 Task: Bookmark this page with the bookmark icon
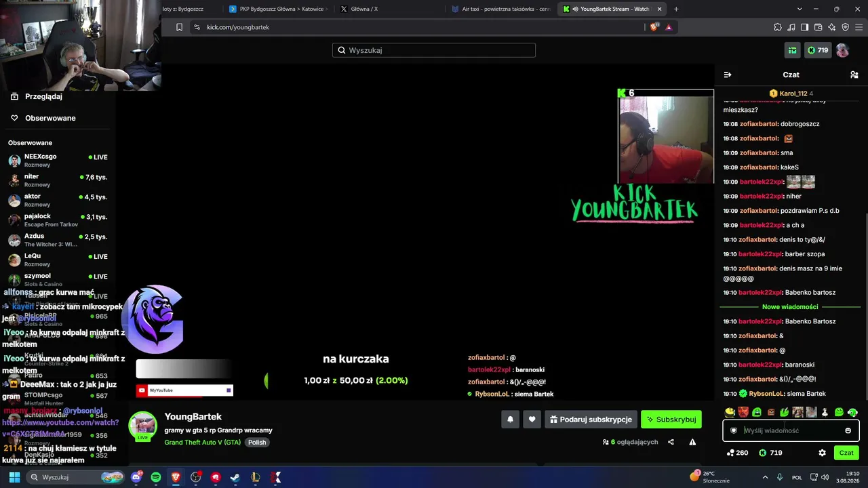click(x=179, y=27)
